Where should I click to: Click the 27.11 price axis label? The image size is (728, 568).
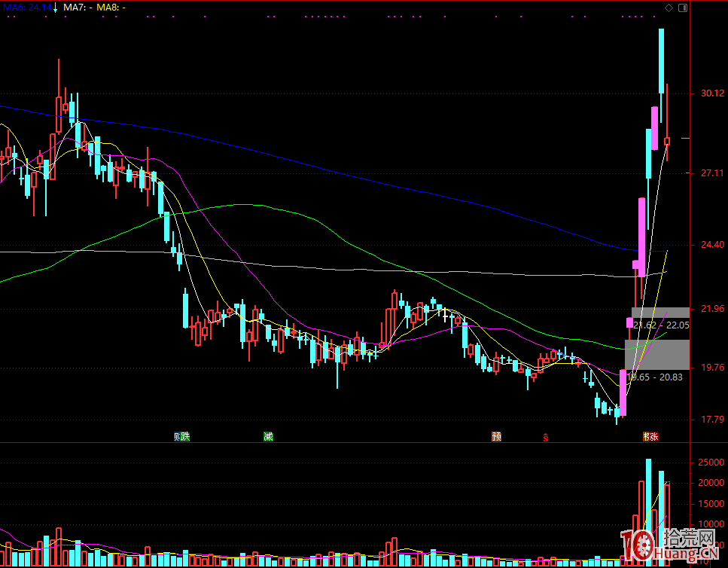(x=712, y=173)
